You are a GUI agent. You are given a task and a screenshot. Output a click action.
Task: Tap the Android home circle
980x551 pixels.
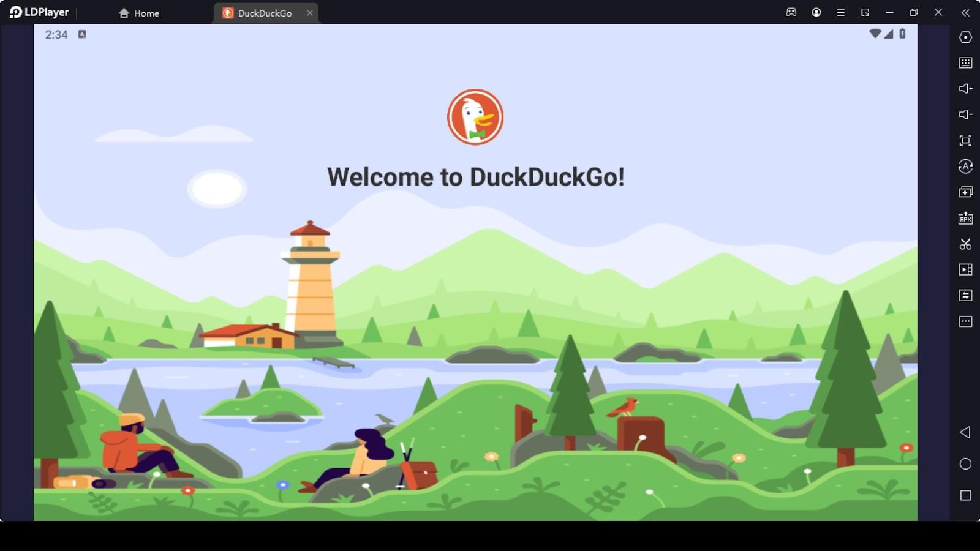point(965,464)
